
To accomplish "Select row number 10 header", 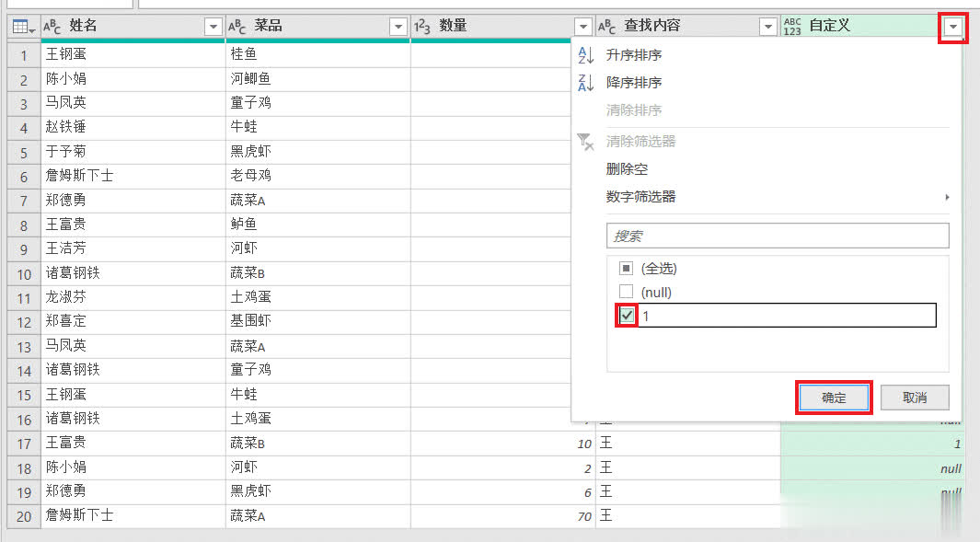I will 24,273.
